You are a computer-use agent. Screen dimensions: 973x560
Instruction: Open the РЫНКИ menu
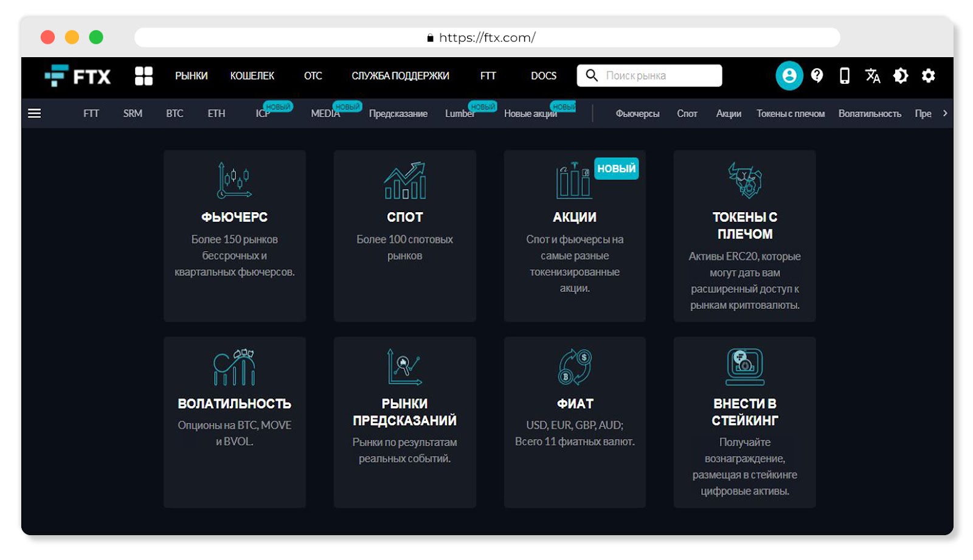click(192, 76)
